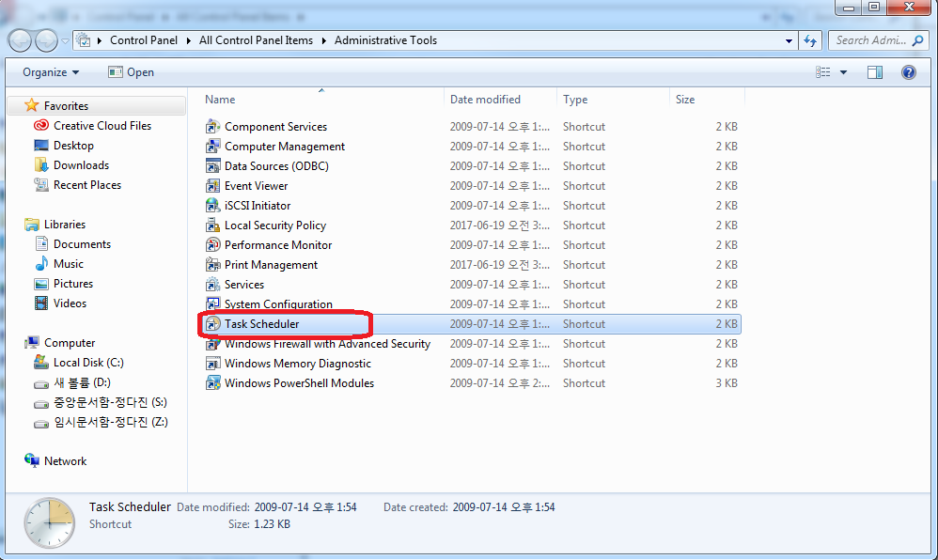Click the Administrative Tools breadcrumb
This screenshot has width=938, height=560.
click(386, 40)
